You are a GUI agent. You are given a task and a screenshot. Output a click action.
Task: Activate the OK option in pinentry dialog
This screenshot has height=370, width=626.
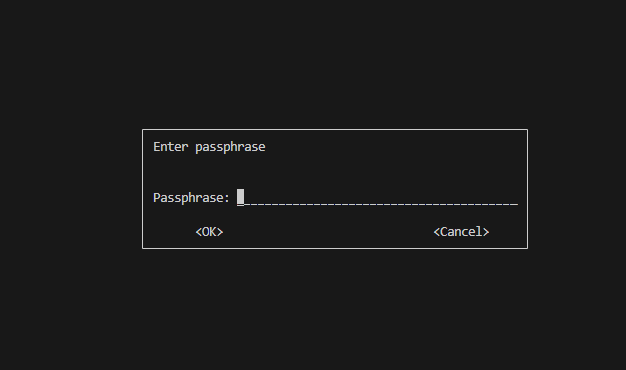tap(209, 232)
